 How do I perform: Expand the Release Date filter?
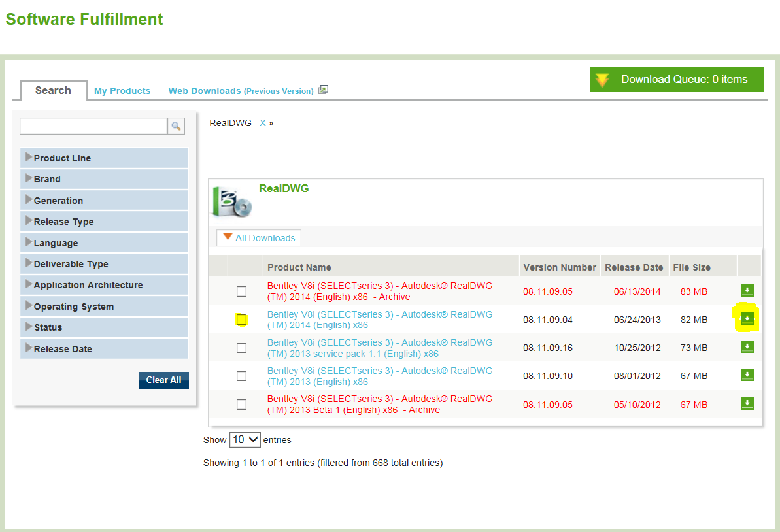[x=104, y=348]
